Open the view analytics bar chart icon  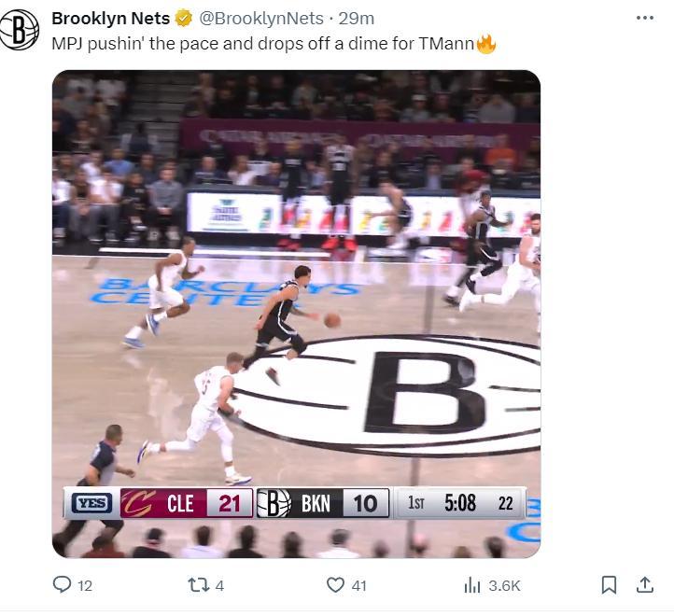coord(472,585)
